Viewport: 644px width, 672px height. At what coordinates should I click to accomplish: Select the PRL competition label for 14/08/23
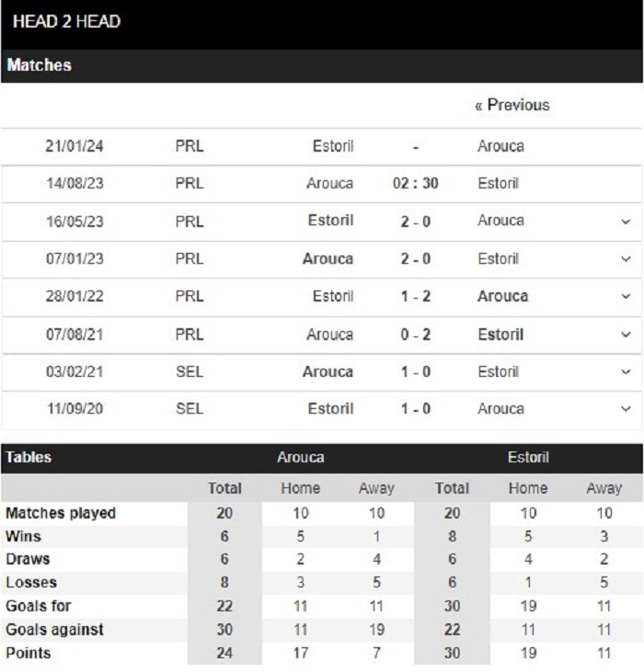coord(190,184)
